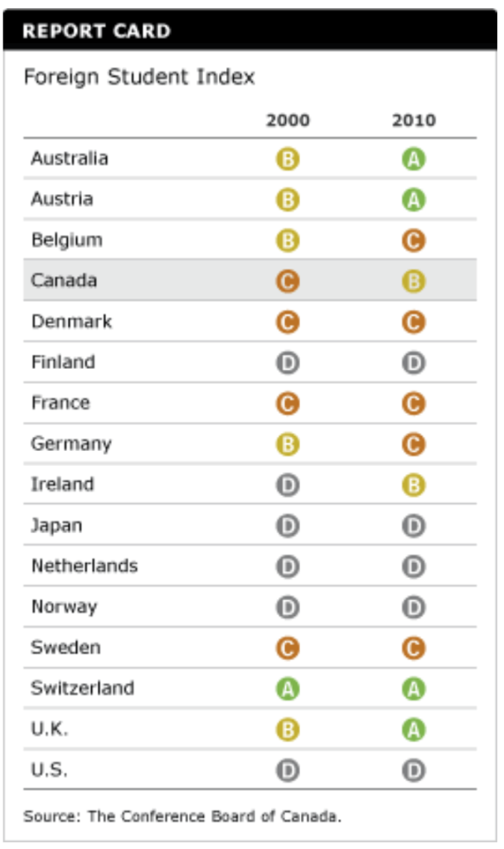The image size is (504, 849).
Task: Click the Conference Board of Canada source text
Action: [182, 816]
